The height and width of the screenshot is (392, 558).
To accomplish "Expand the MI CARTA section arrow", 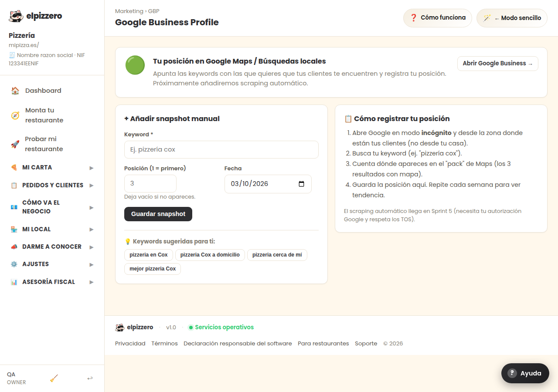I will [92, 168].
